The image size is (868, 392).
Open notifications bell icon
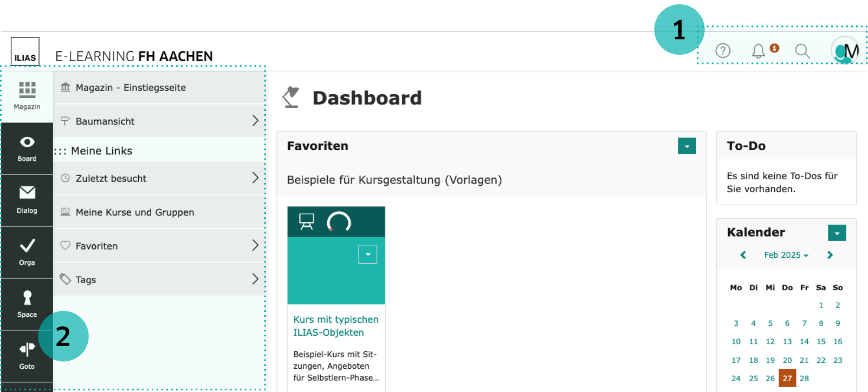[x=759, y=51]
